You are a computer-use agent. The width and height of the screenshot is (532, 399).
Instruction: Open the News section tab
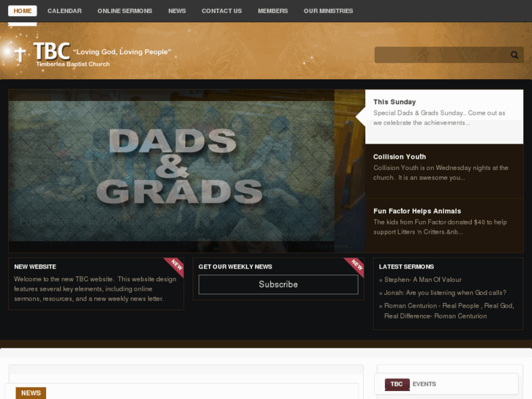pyautogui.click(x=31, y=393)
